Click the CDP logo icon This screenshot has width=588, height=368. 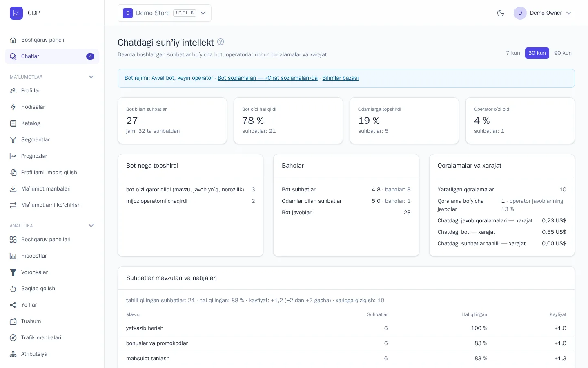[16, 13]
